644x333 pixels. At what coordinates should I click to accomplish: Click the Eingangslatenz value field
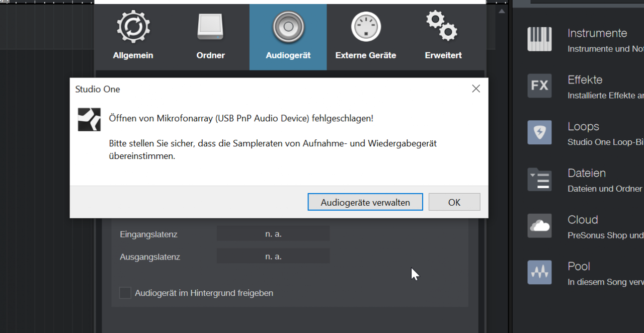pyautogui.click(x=273, y=234)
